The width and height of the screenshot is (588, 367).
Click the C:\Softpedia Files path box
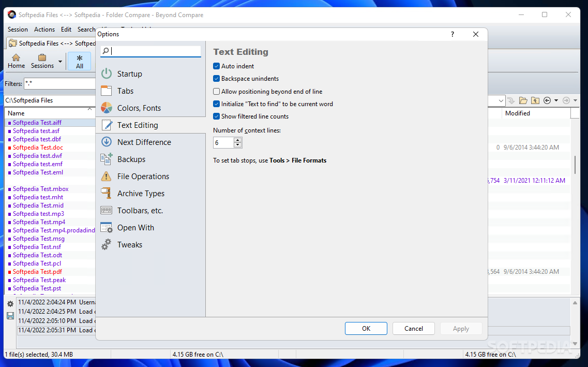pos(50,100)
